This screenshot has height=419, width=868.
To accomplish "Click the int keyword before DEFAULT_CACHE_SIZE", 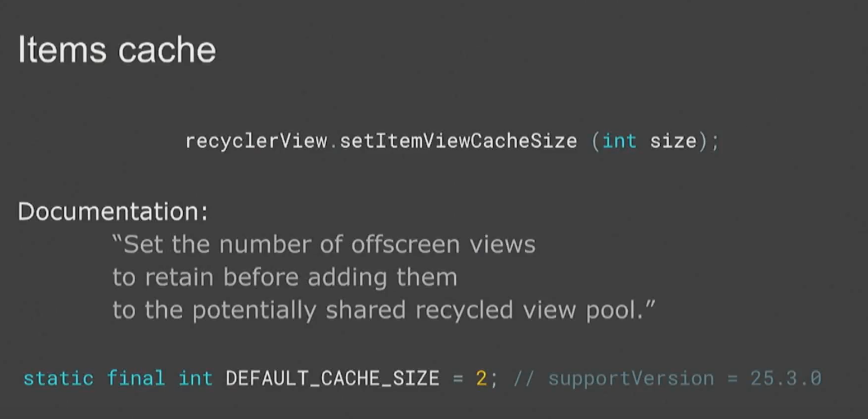I will point(195,378).
